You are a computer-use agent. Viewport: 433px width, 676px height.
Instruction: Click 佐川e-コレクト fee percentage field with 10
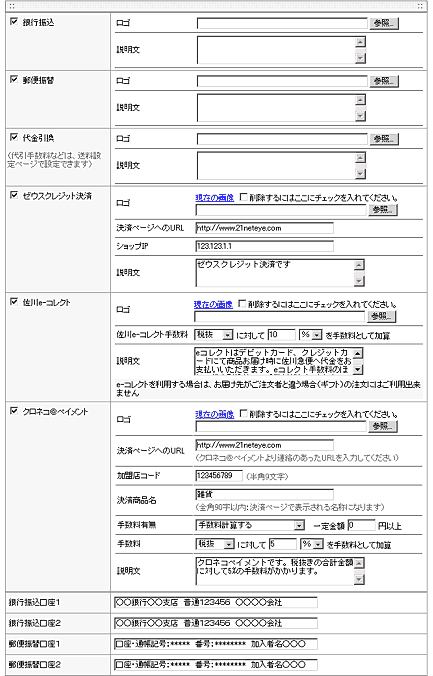[282, 335]
